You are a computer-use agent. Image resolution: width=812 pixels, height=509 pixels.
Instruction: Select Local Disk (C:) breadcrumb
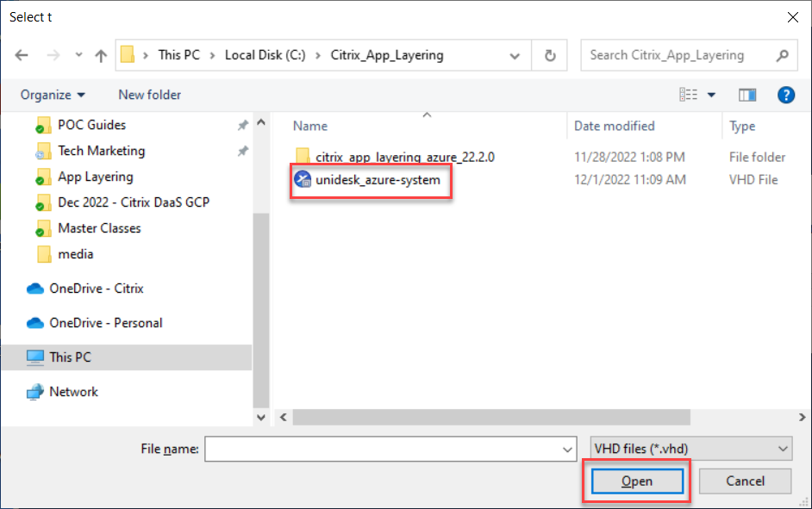[x=265, y=55]
